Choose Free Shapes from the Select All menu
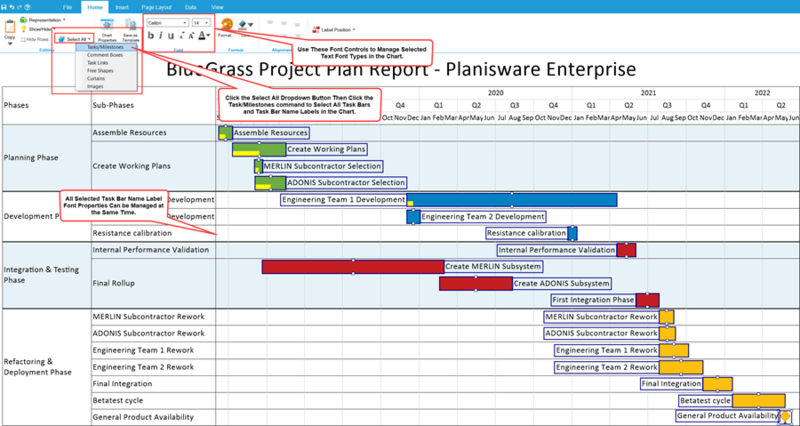Image resolution: width=800 pixels, height=426 pixels. [107, 70]
